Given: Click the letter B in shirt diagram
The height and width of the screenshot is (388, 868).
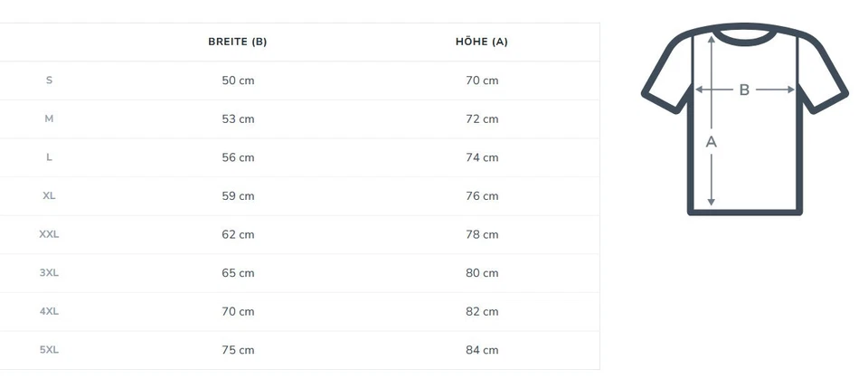Looking at the screenshot, I should tap(744, 90).
